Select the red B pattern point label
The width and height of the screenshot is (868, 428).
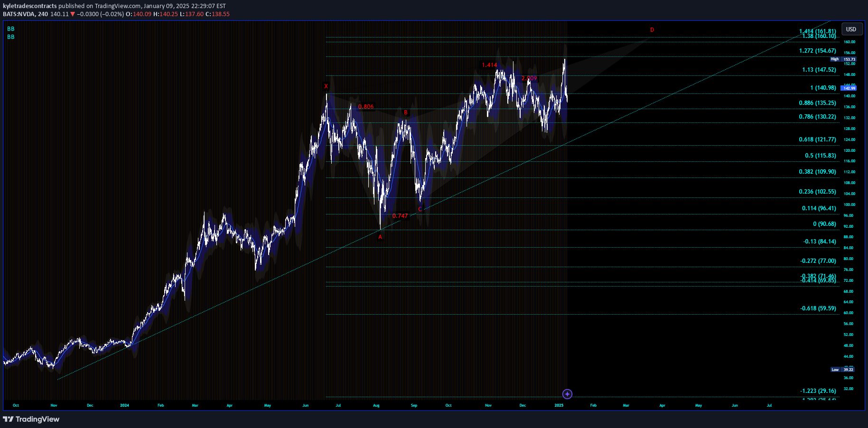406,112
